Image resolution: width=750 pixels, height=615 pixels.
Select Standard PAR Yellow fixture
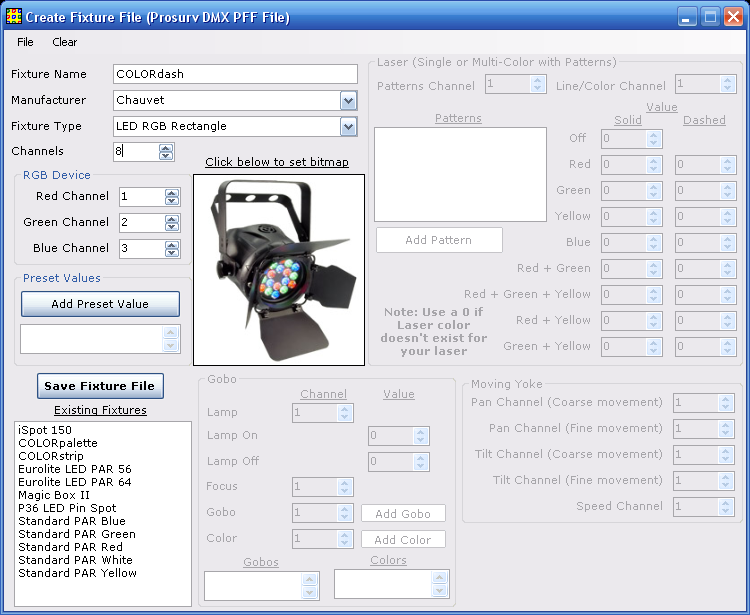[77, 573]
